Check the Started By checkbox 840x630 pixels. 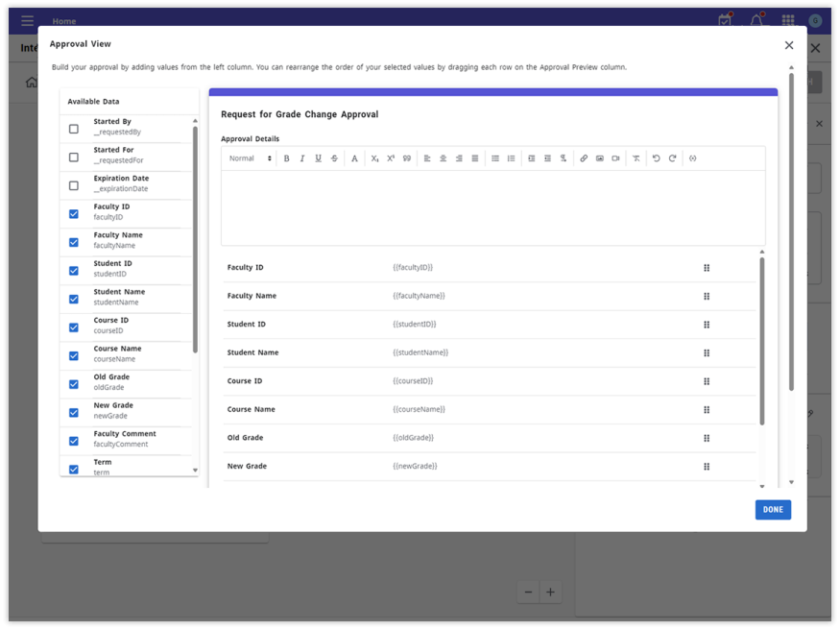click(74, 129)
